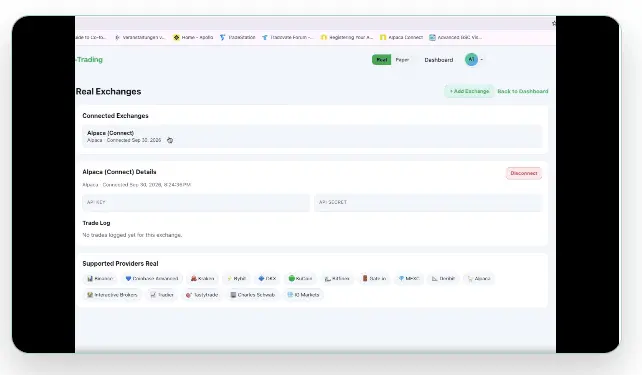The width and height of the screenshot is (642, 375).
Task: Click the Trading logo in the header
Action: pos(89,60)
